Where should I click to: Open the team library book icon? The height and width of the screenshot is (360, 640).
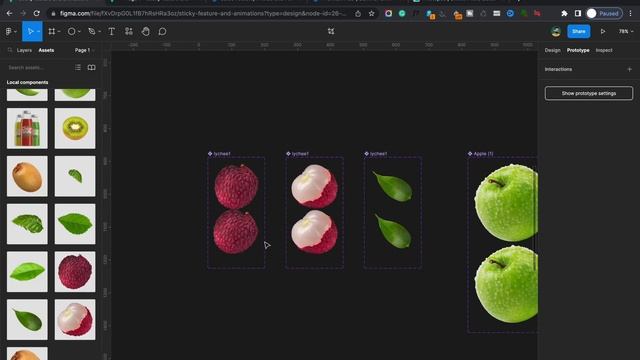(x=91, y=67)
